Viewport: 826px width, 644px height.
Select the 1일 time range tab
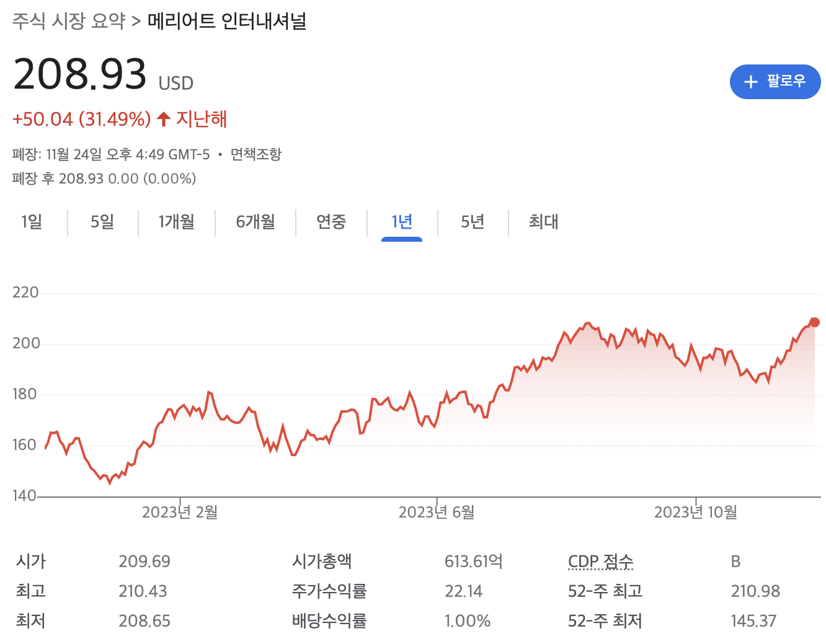coord(32,222)
